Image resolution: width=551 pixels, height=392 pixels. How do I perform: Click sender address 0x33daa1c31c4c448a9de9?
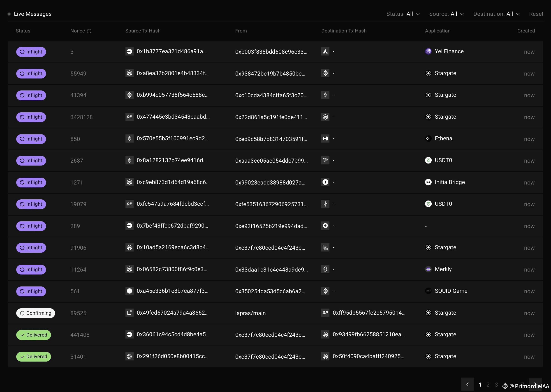pyautogui.click(x=271, y=270)
